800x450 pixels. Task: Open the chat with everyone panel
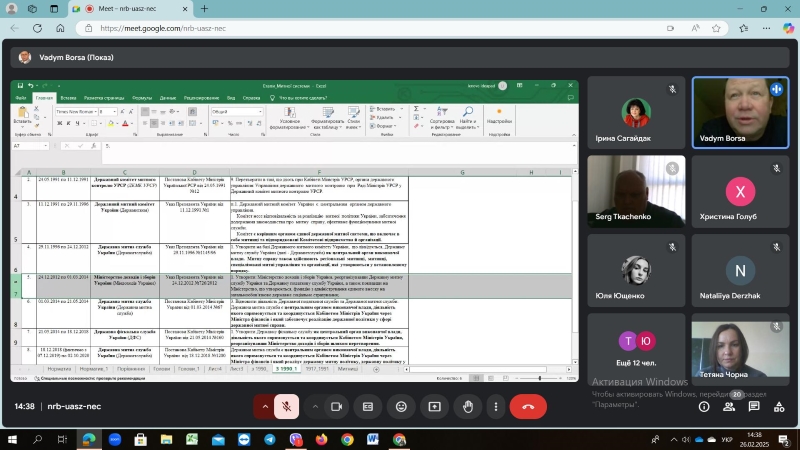coord(754,407)
